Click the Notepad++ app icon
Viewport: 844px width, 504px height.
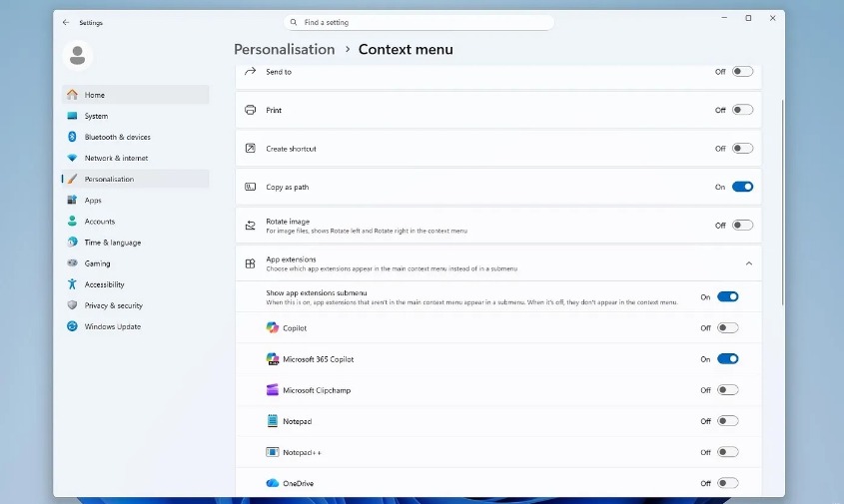[273, 452]
